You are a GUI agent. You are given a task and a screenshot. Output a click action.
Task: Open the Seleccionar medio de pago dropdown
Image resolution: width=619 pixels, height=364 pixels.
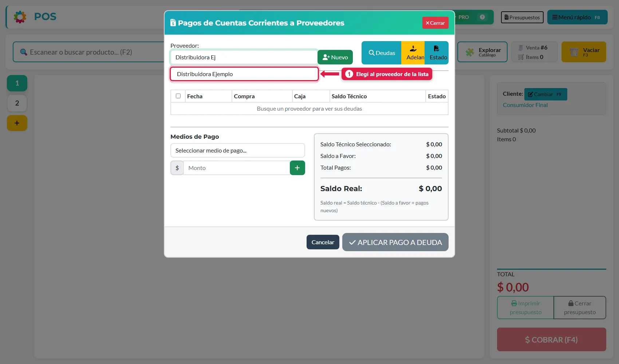[x=237, y=150]
